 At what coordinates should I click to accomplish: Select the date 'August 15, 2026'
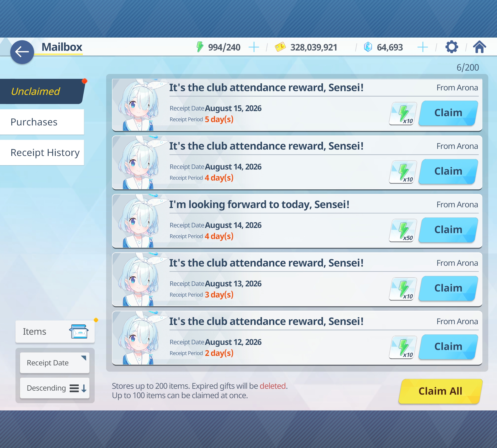233,108
